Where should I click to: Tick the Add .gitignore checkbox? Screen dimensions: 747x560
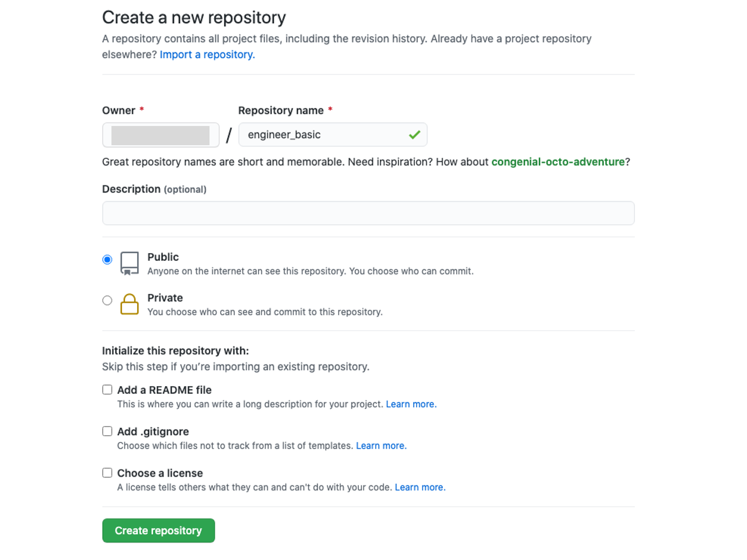[107, 431]
